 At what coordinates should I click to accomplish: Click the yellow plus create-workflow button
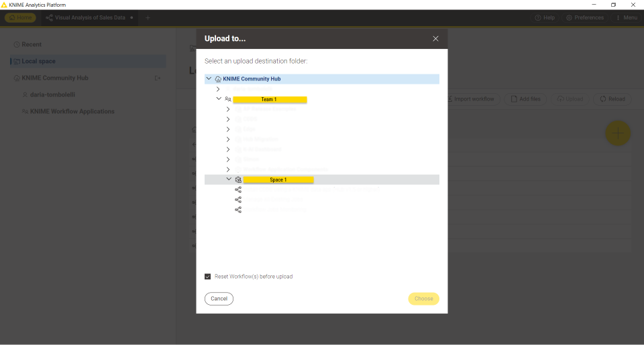(618, 133)
